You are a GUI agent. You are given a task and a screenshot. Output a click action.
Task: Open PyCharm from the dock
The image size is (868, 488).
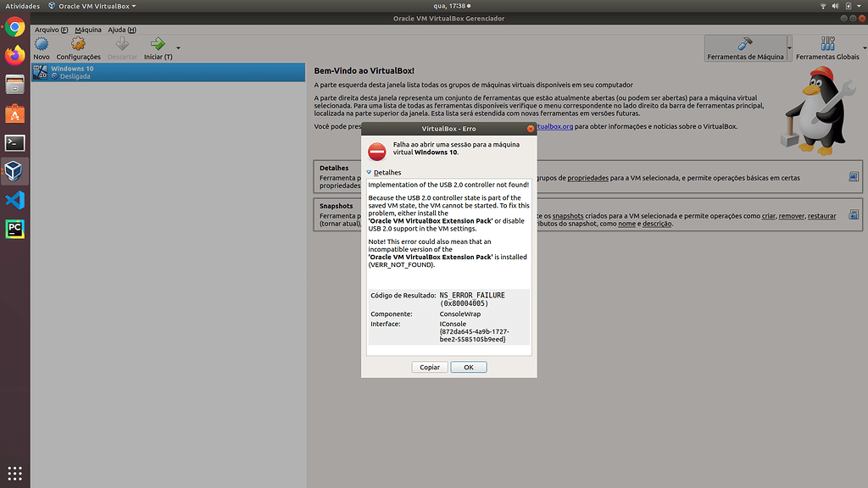[15, 229]
